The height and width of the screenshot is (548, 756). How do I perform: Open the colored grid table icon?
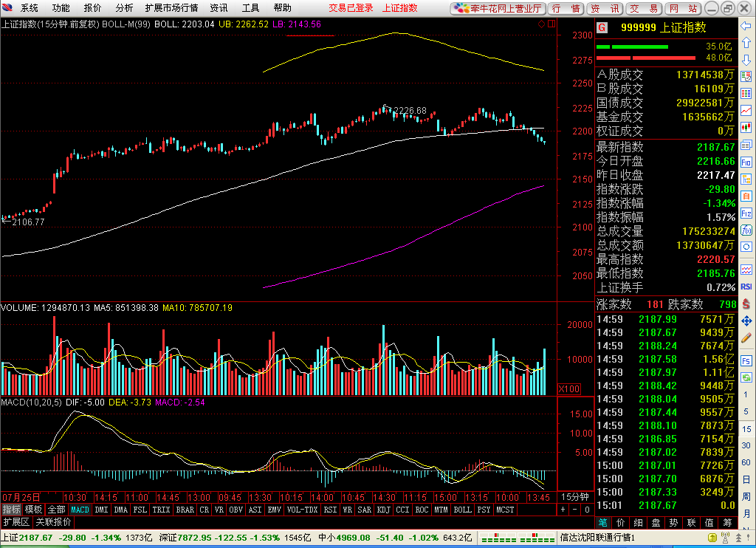[x=746, y=94]
